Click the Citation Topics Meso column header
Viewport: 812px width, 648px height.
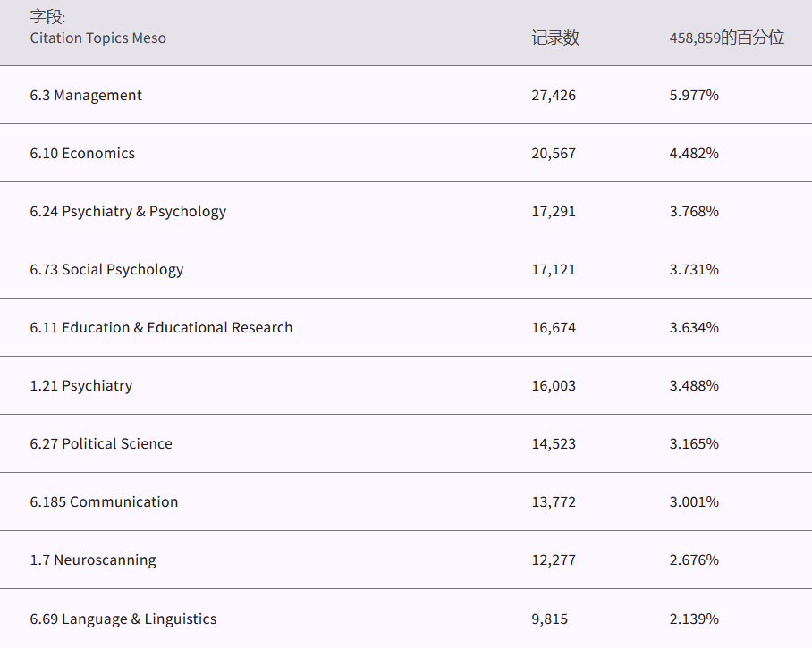(97, 38)
